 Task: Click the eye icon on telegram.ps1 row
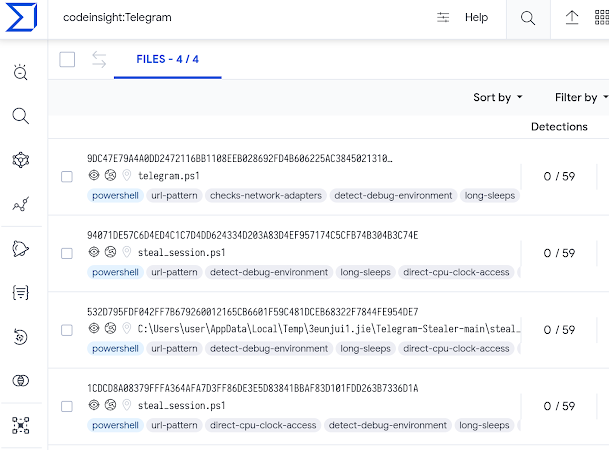(94, 176)
